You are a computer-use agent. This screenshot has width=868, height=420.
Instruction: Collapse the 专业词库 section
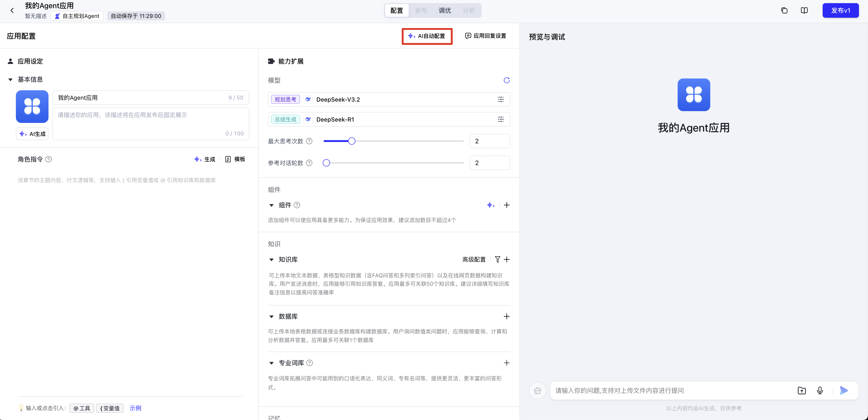point(271,363)
